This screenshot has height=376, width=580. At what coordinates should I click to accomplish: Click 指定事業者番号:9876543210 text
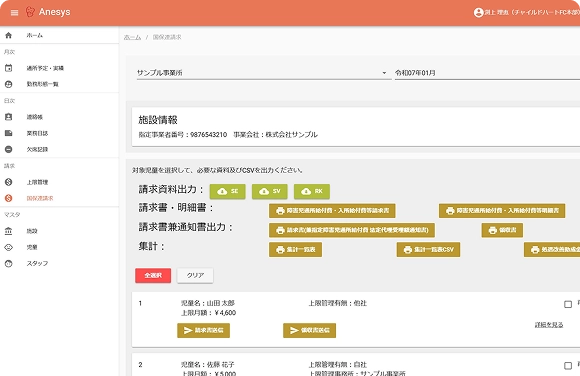(183, 135)
